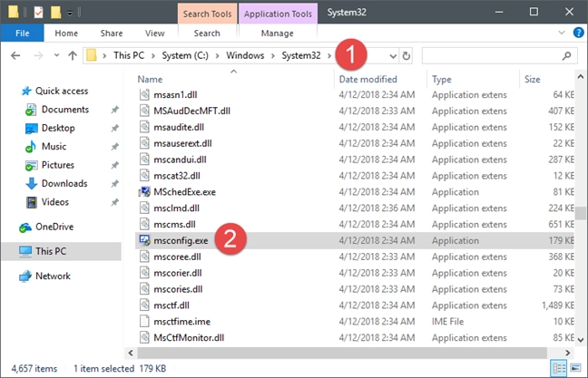Image resolution: width=588 pixels, height=378 pixels.
Task: Select the mscoree.dll file
Action: pos(177,257)
